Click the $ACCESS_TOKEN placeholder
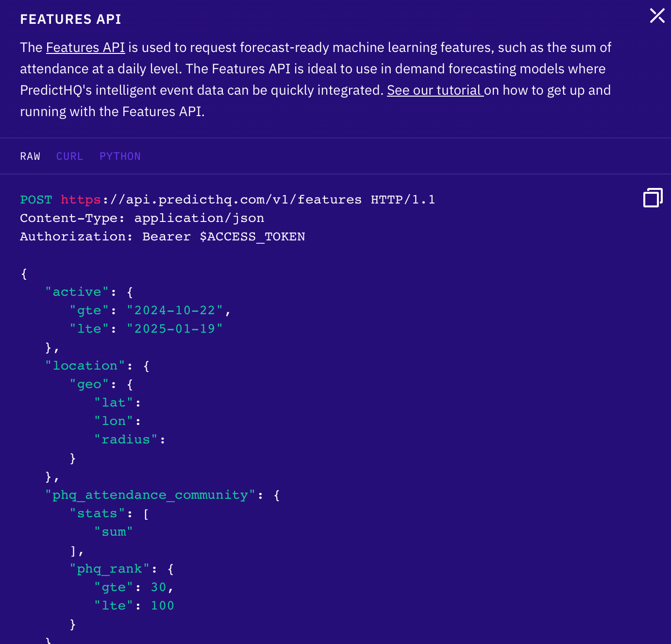The height and width of the screenshot is (644, 671). [252, 237]
